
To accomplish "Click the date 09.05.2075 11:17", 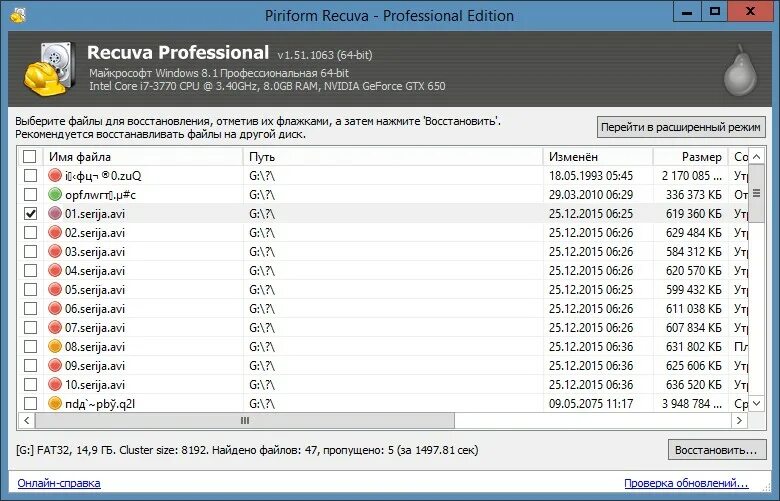I will (591, 403).
